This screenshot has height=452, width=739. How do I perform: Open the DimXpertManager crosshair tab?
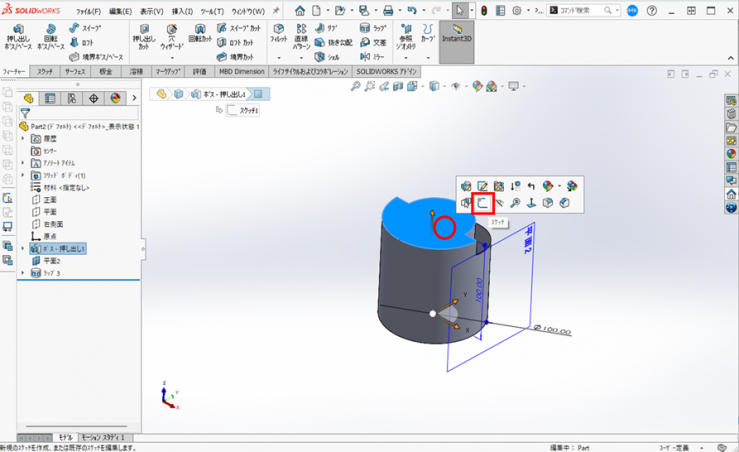(94, 98)
